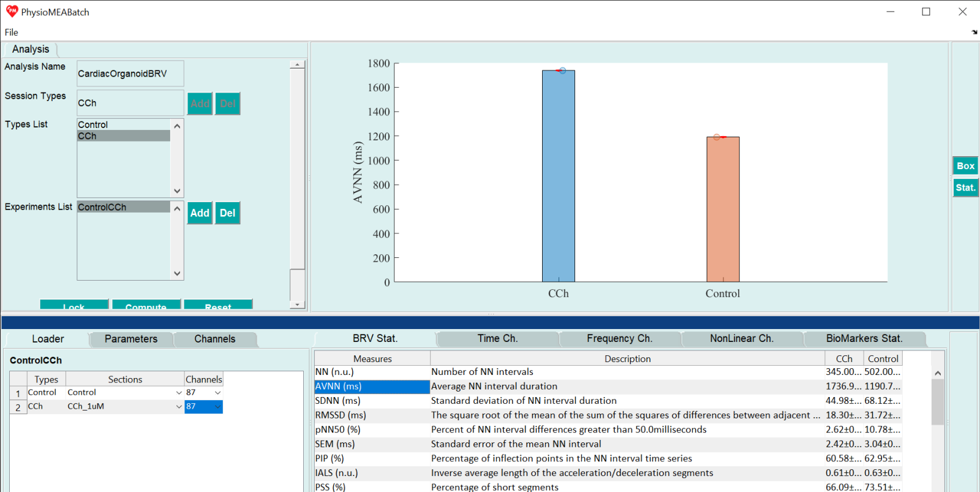Viewport: 980px width, 492px height.
Task: Open the File menu
Action: (12, 32)
